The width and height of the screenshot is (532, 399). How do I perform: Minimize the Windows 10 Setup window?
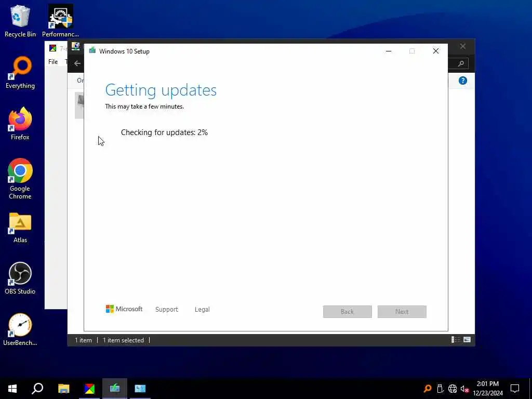coord(389,51)
